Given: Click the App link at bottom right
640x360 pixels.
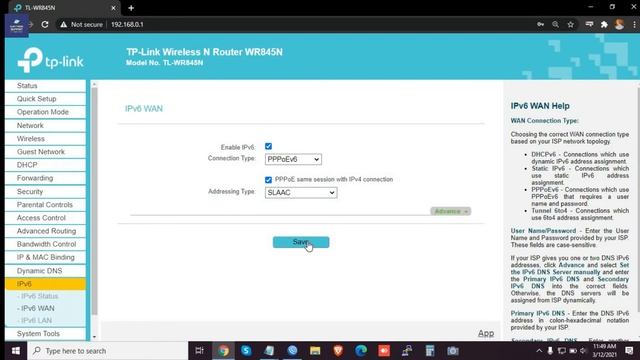Looking at the screenshot, I should click(x=486, y=333).
